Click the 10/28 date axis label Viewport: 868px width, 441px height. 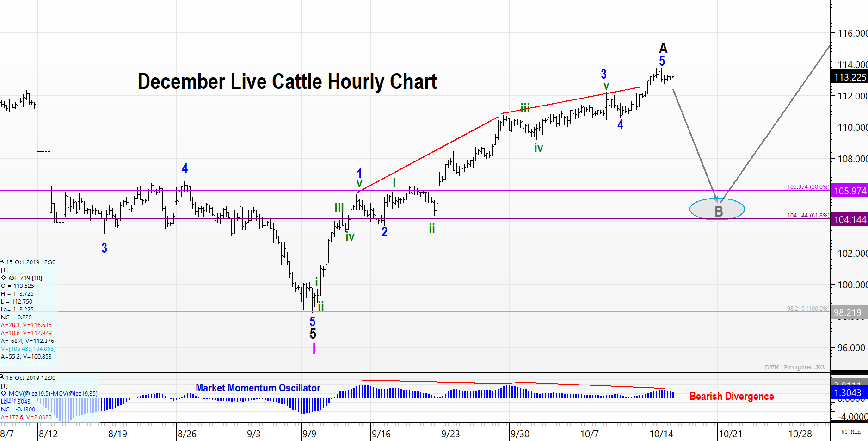tap(800, 434)
